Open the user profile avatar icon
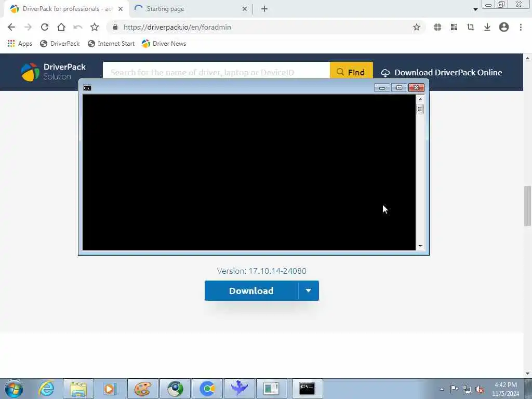 point(503,27)
